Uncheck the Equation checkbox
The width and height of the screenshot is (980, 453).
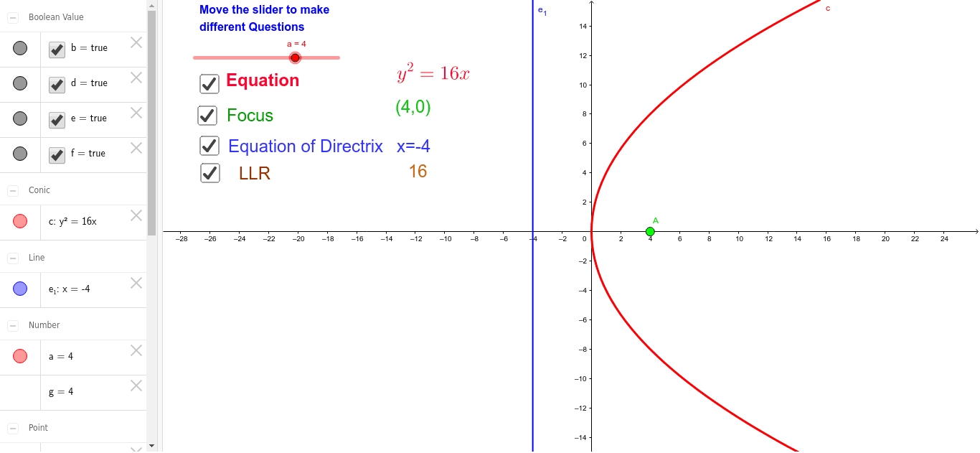coord(209,83)
